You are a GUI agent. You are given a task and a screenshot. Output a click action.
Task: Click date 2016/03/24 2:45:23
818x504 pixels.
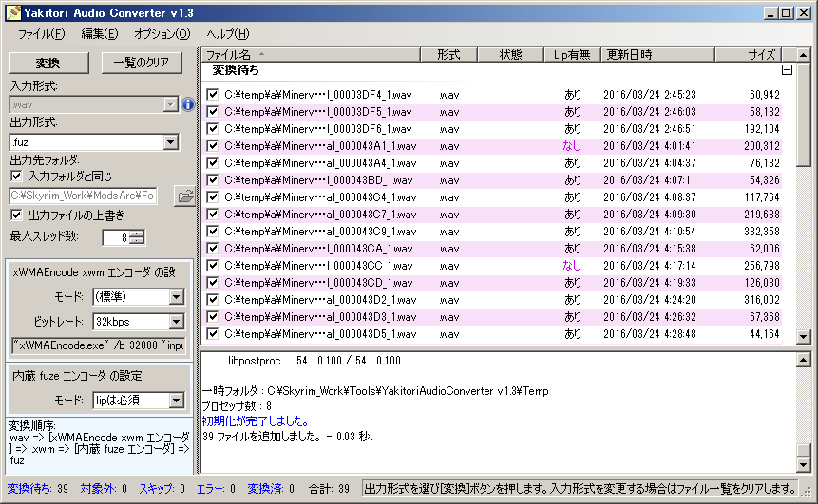[x=650, y=94]
